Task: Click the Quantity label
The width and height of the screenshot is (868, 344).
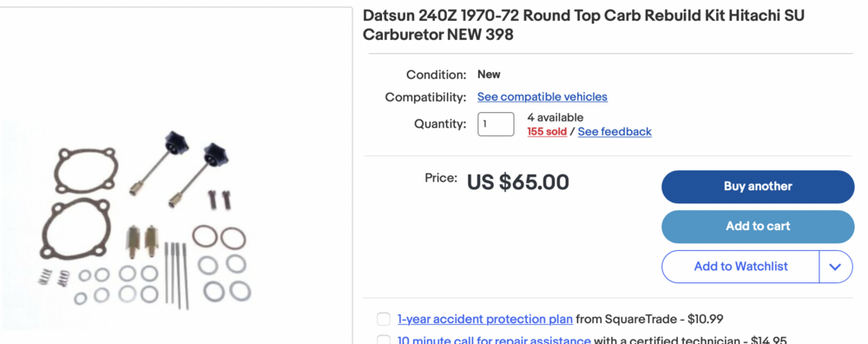Action: coord(440,124)
